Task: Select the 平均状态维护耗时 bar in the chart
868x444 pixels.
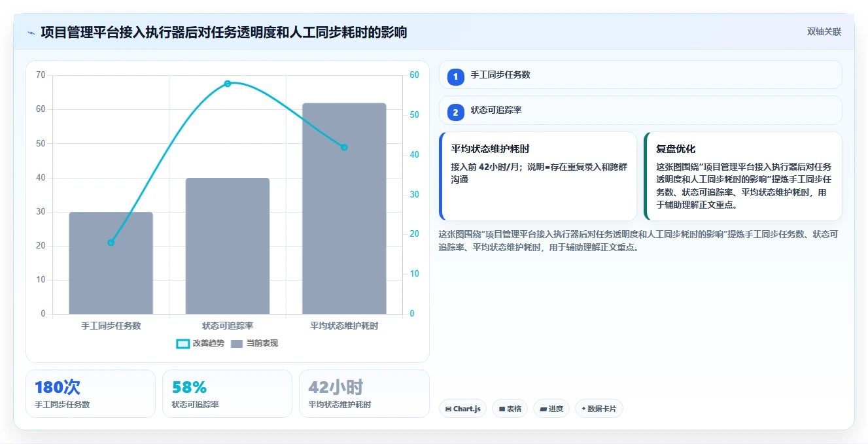Action: 344,209
